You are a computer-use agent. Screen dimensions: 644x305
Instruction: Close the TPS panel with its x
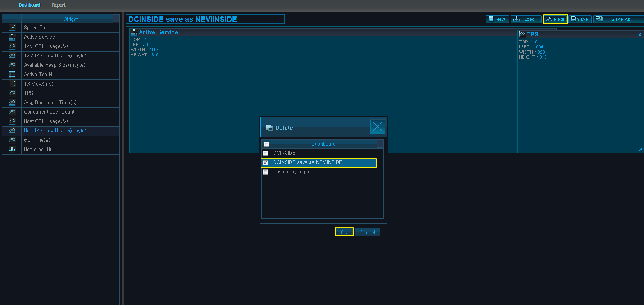pyautogui.click(x=640, y=35)
